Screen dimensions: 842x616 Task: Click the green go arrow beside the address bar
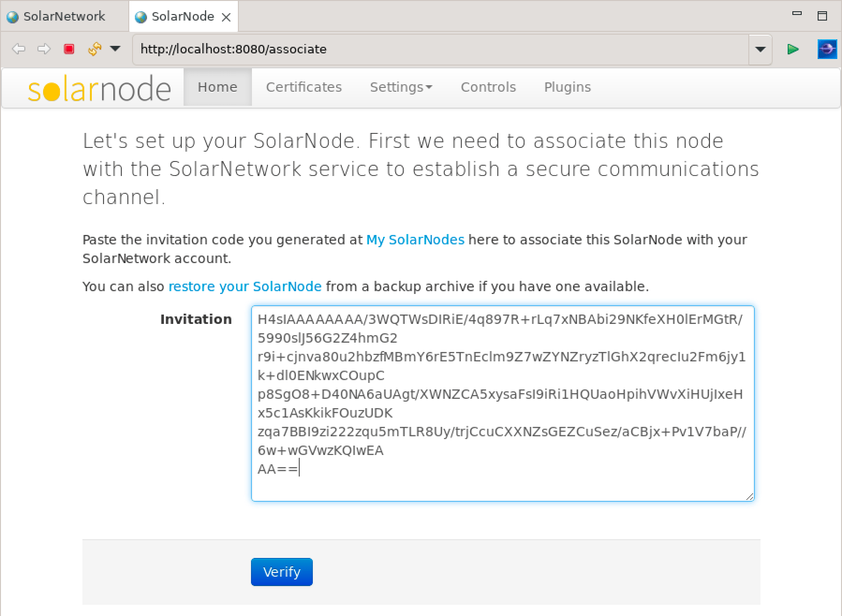793,49
